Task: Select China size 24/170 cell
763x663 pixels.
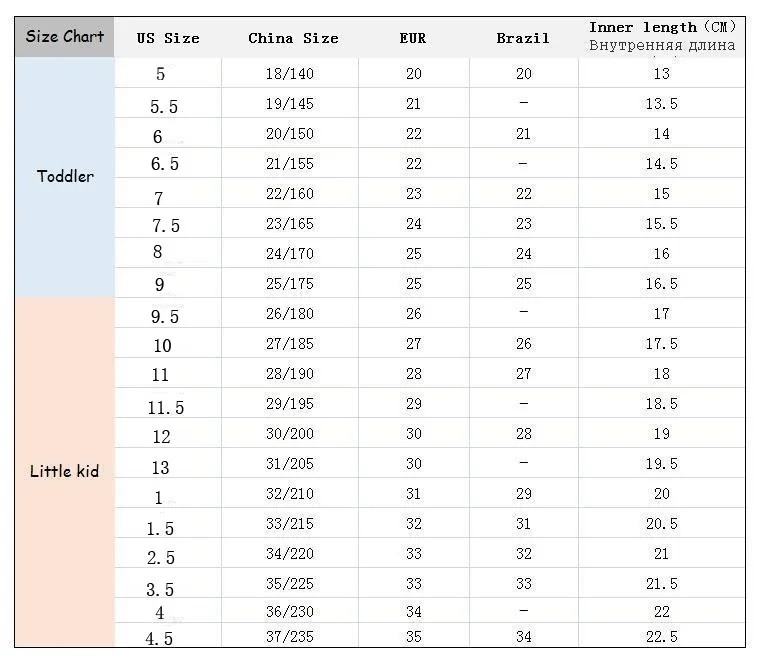Action: point(290,254)
